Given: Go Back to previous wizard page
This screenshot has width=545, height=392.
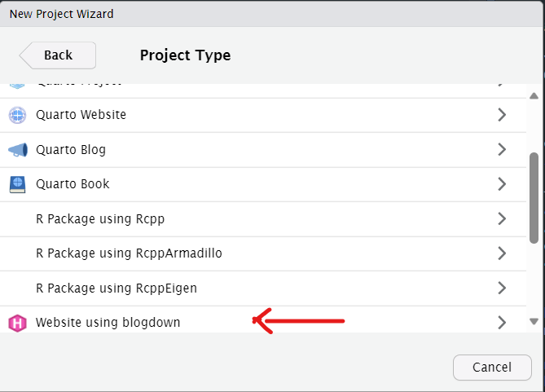Looking at the screenshot, I should (x=58, y=55).
